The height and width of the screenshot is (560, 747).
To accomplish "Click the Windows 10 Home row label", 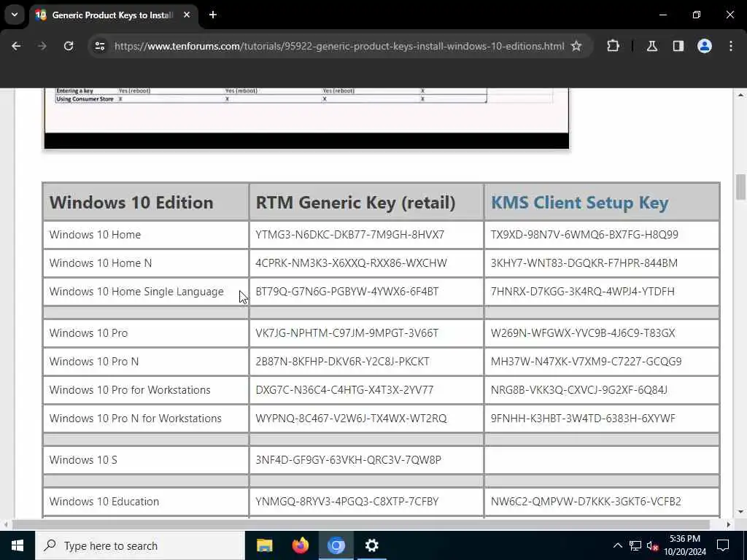I will coord(95,235).
